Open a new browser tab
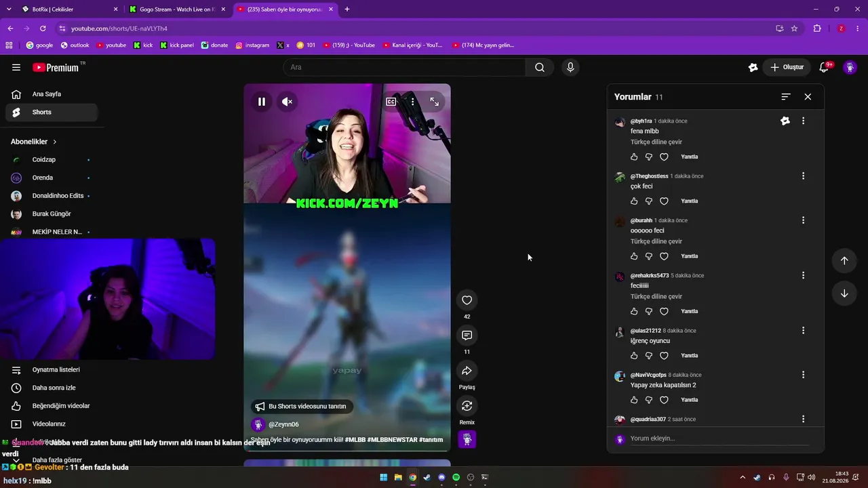This screenshot has width=868, height=488. point(347,9)
